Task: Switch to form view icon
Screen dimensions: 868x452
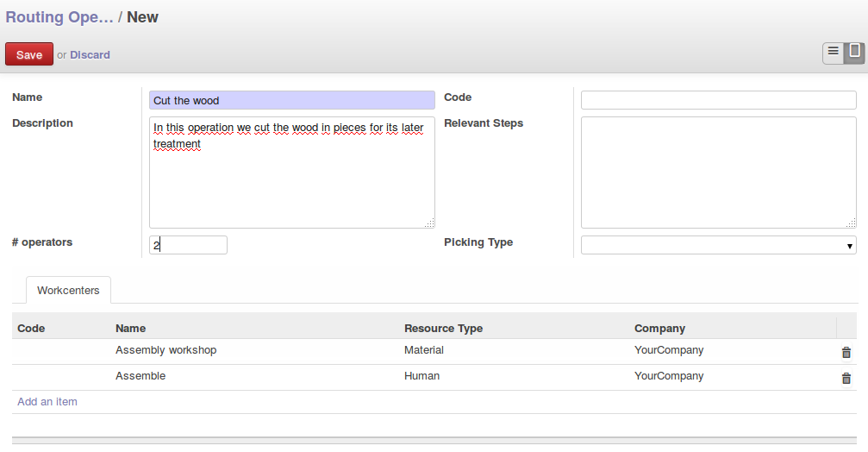Action: (853, 53)
